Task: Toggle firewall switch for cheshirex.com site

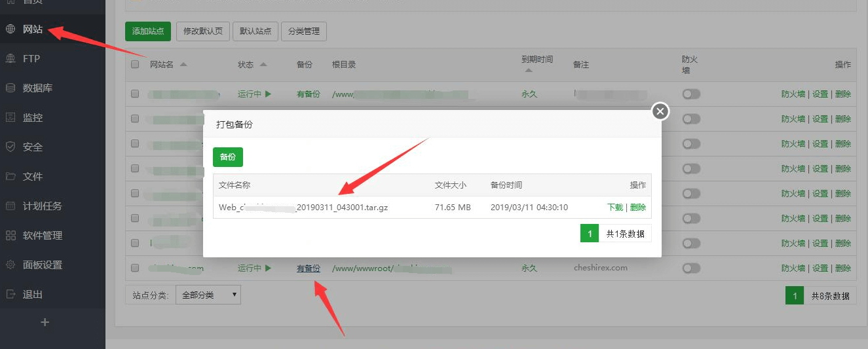Action: 691,268
